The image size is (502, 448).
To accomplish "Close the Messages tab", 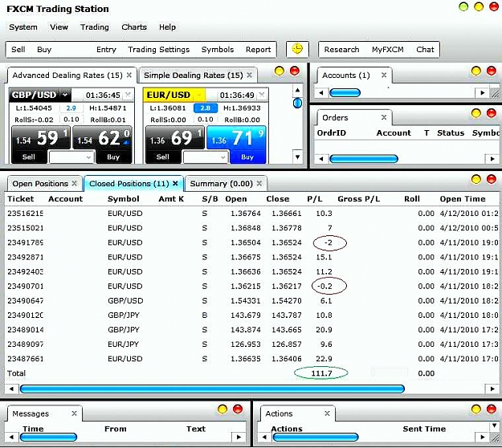I will click(x=74, y=413).
